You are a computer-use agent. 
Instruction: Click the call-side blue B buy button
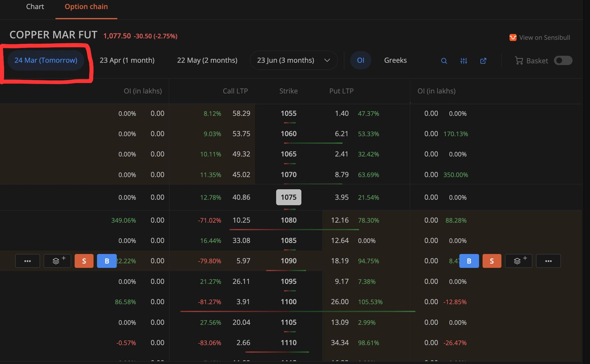coord(107,261)
